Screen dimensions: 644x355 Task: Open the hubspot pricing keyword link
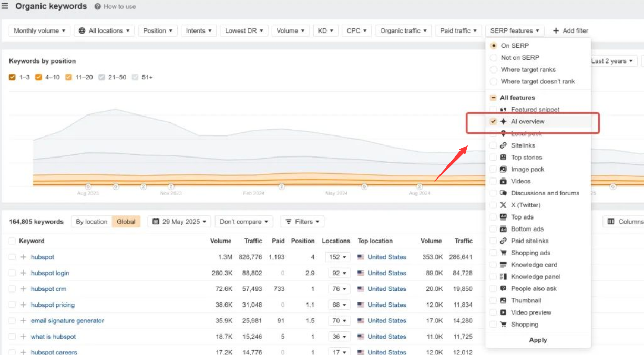53,305
